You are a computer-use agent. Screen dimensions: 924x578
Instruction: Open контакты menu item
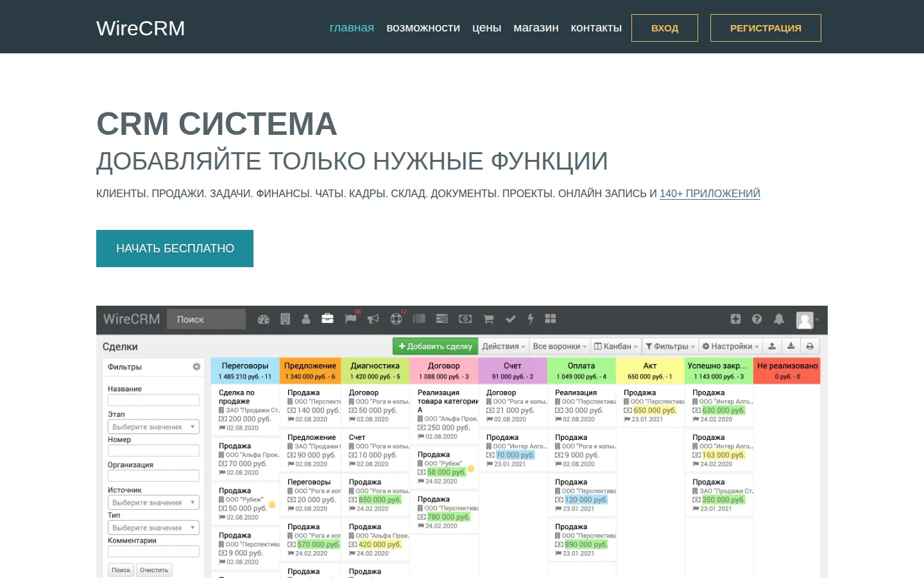click(596, 28)
